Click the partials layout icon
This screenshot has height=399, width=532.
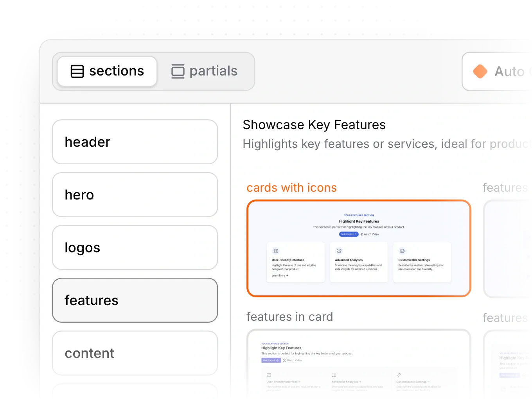pos(178,71)
